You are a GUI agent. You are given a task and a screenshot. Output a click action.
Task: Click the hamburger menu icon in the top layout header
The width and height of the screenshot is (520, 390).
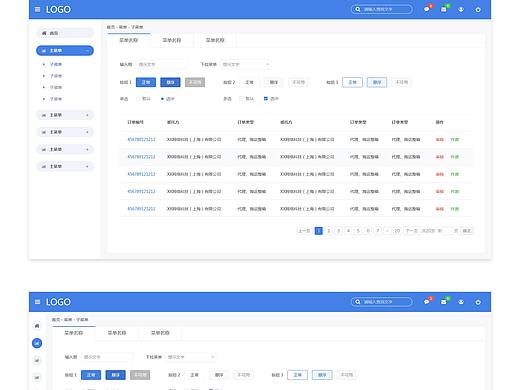[x=37, y=9]
